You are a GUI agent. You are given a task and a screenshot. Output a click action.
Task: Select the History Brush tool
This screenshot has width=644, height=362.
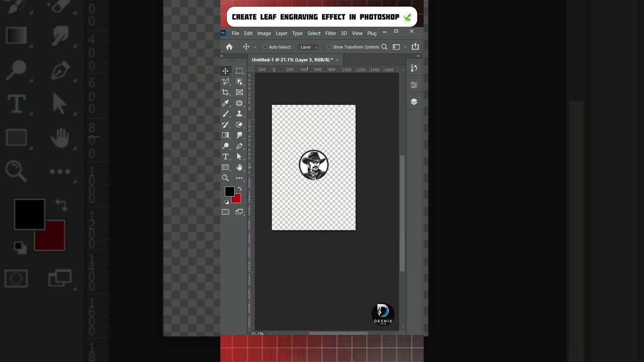point(225,125)
